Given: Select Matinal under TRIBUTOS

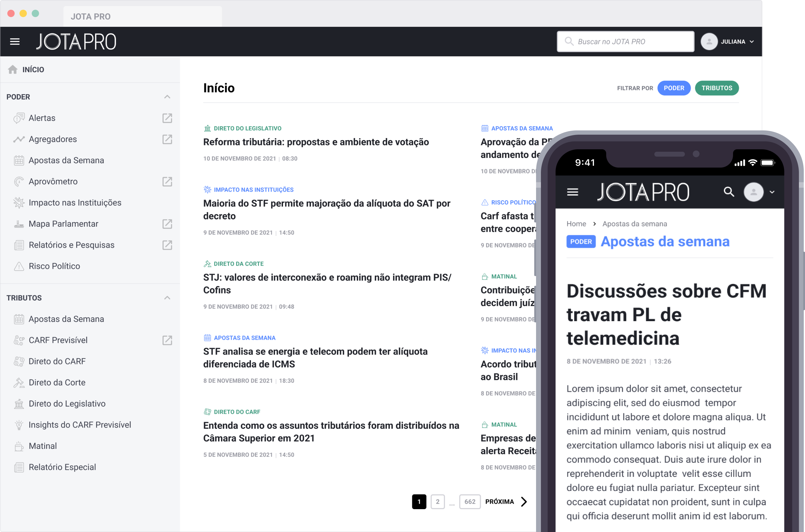Looking at the screenshot, I should (42, 445).
